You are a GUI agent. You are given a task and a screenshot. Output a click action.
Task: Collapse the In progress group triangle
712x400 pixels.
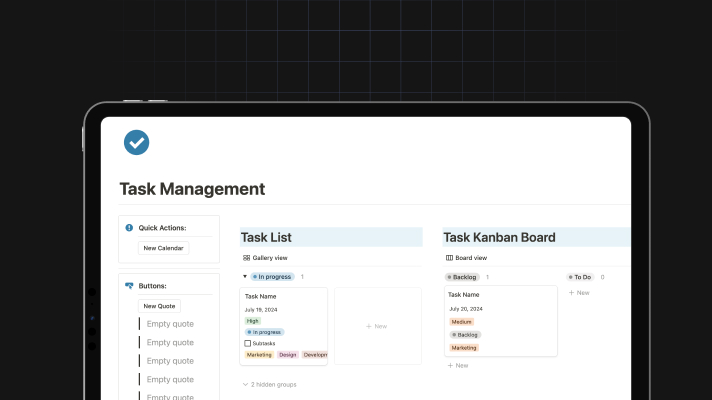tap(244, 276)
